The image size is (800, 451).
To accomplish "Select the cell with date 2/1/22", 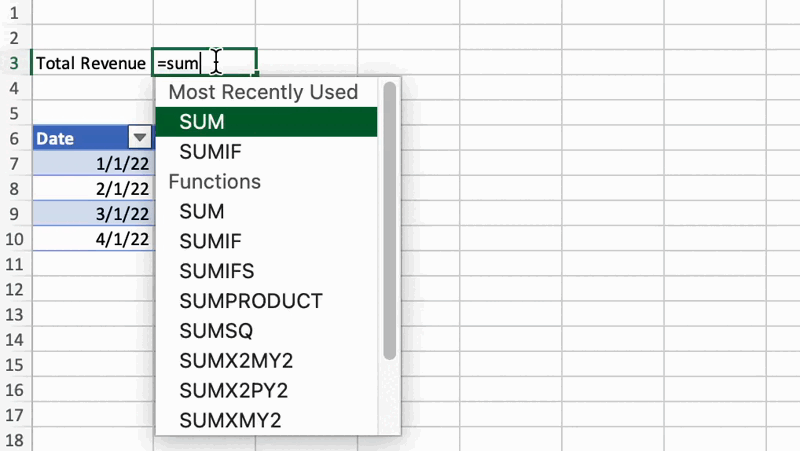I will [92, 188].
